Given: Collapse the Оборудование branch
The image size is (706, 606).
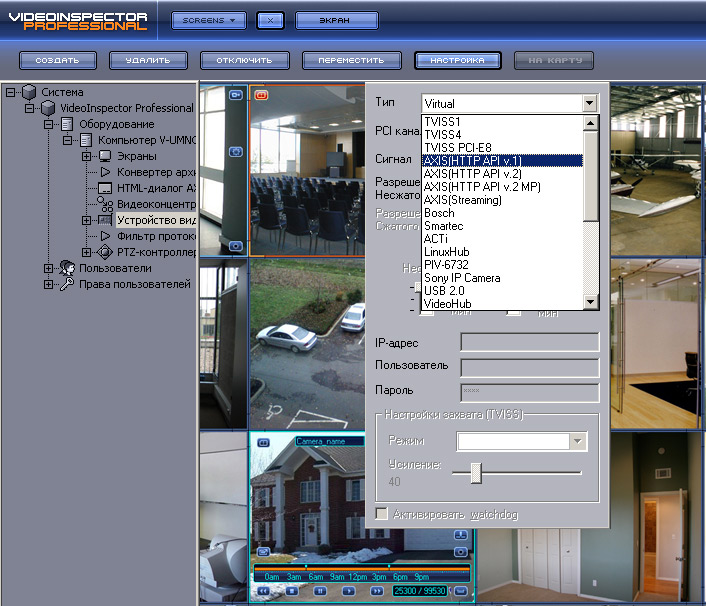Looking at the screenshot, I should (48, 124).
